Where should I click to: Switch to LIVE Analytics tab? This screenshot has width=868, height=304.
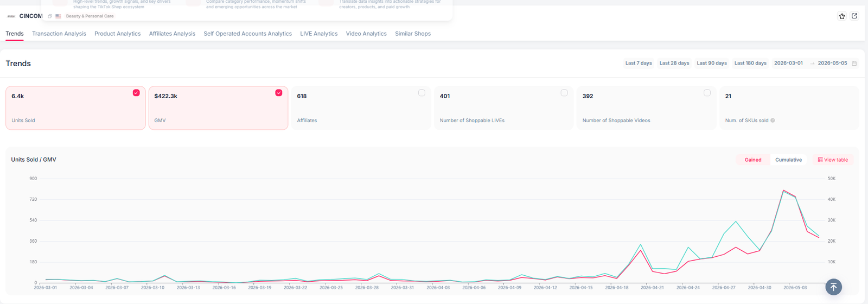[319, 34]
